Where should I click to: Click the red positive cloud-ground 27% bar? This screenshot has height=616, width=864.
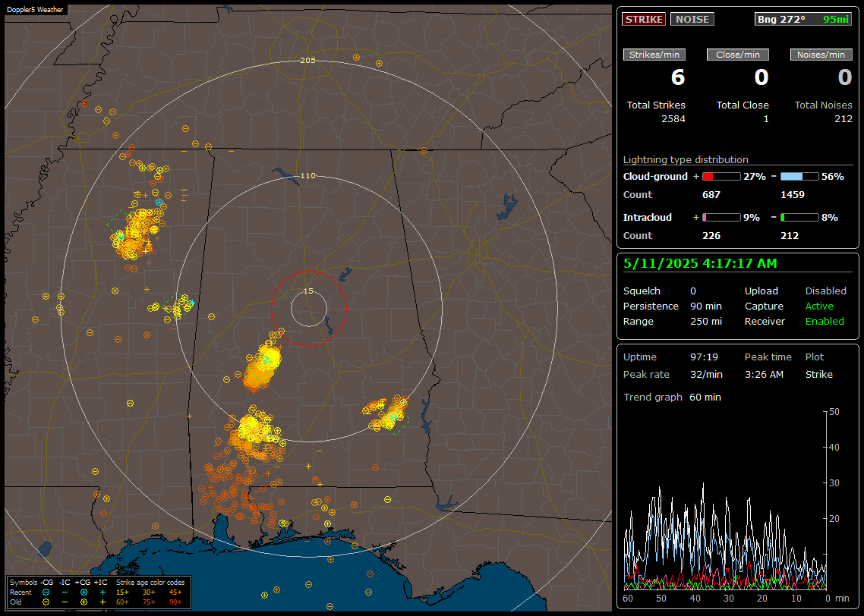(721, 177)
